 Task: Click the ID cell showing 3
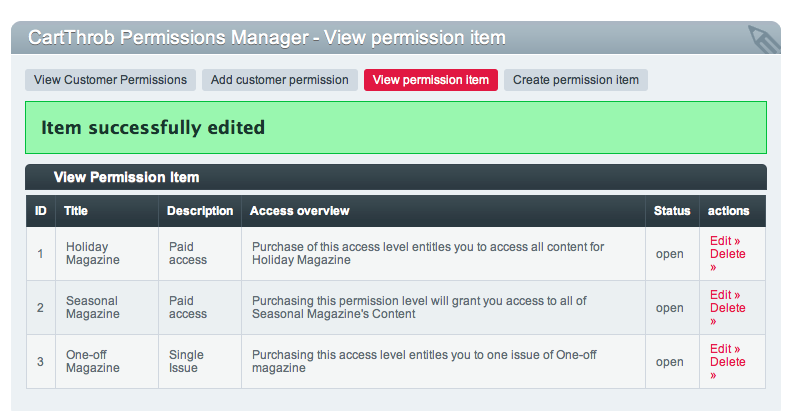click(41, 361)
